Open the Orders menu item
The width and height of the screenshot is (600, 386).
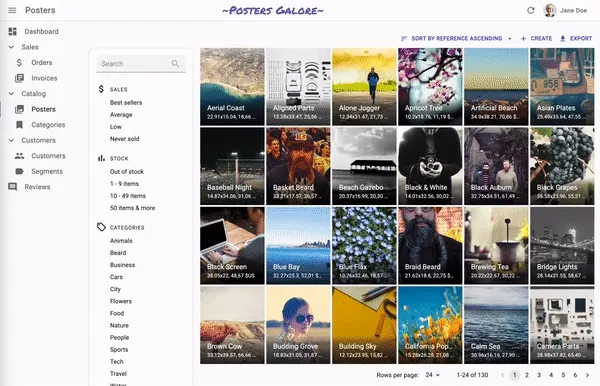click(42, 62)
